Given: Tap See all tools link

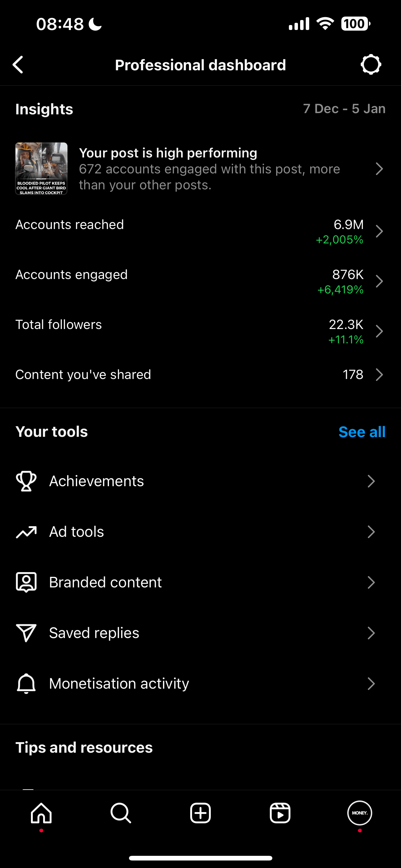Looking at the screenshot, I should (362, 432).
